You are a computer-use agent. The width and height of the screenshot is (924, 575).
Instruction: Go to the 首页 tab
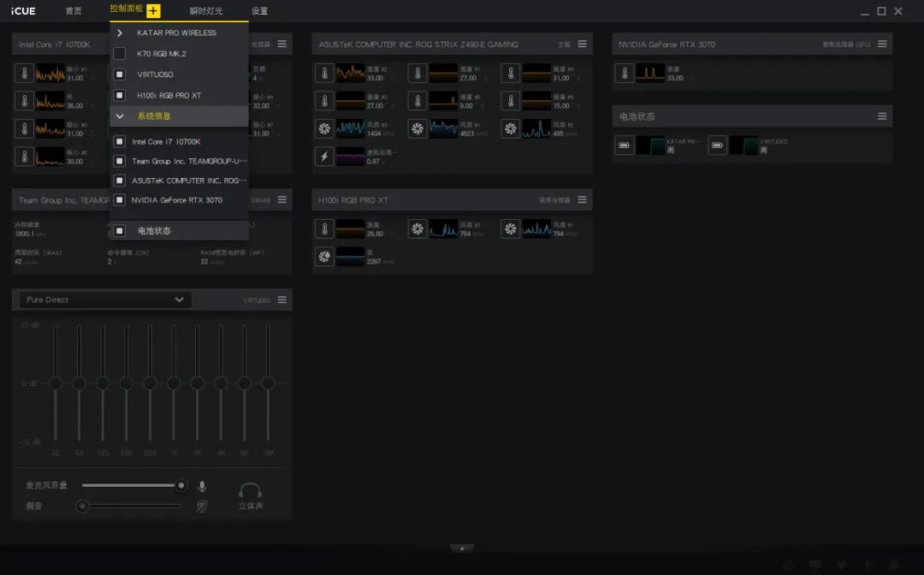(x=73, y=11)
